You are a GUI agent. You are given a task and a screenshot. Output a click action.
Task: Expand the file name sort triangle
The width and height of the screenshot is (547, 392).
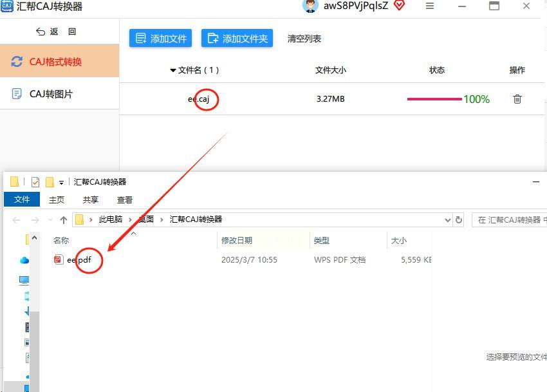pyautogui.click(x=172, y=71)
